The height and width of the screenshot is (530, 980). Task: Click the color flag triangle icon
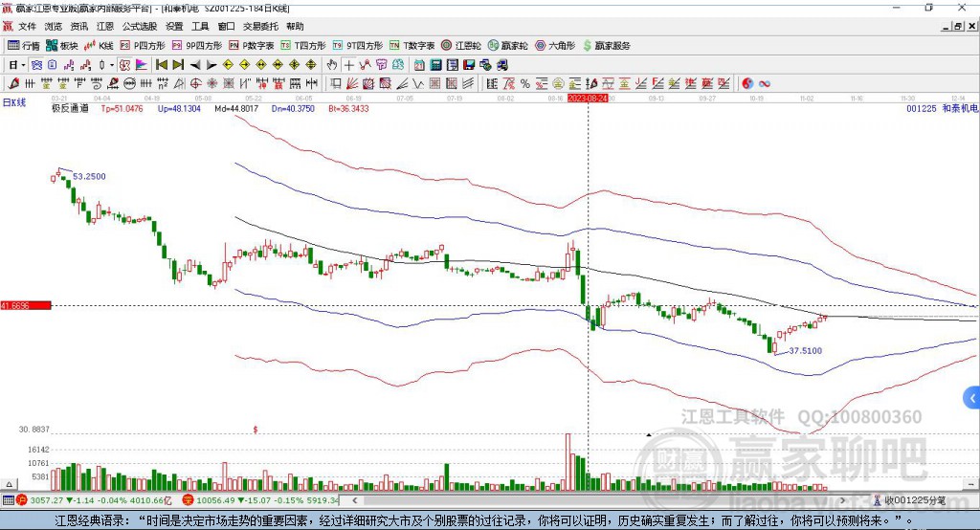click(142, 65)
